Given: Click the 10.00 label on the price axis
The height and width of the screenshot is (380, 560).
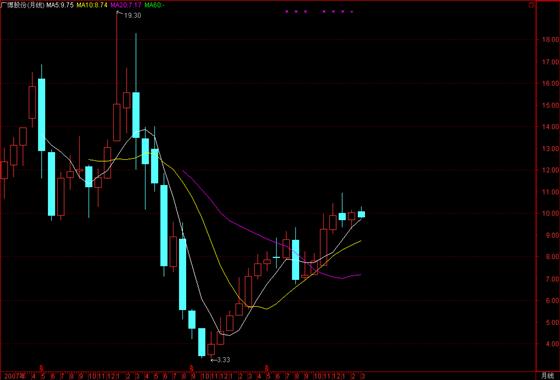Looking at the screenshot, I should pyautogui.click(x=550, y=213).
